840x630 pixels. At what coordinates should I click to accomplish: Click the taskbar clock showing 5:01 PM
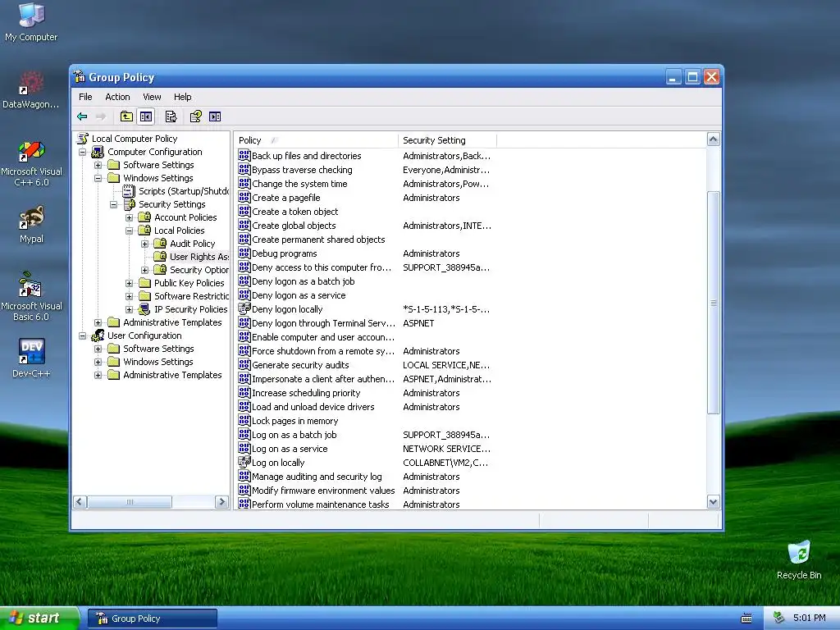809,618
